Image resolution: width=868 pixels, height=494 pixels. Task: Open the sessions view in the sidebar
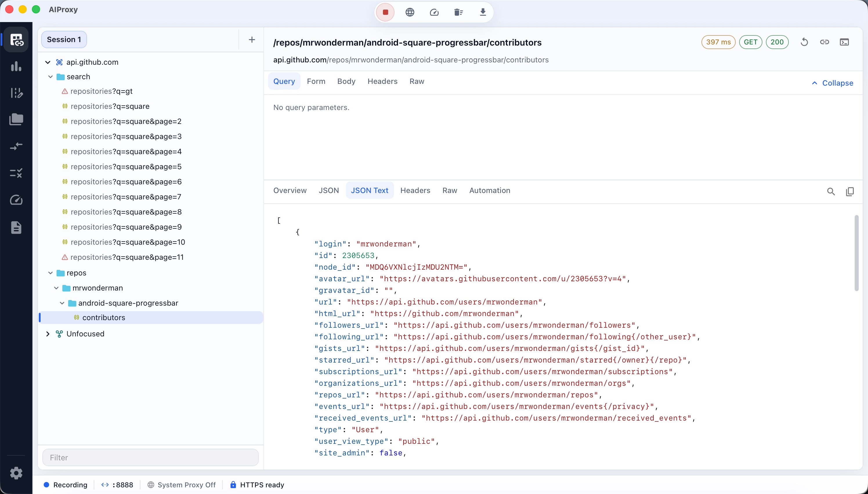(x=16, y=40)
